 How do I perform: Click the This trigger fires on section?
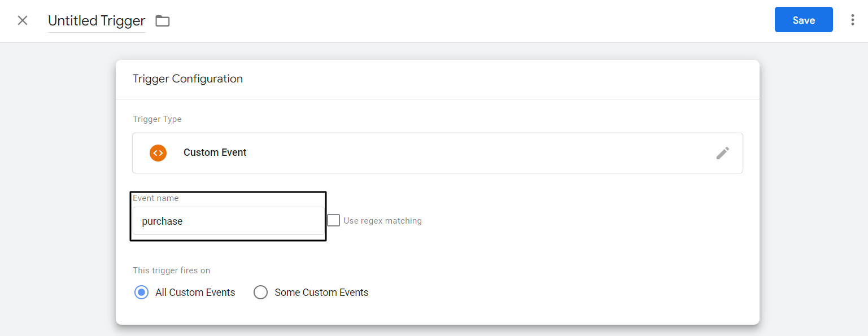click(x=171, y=270)
